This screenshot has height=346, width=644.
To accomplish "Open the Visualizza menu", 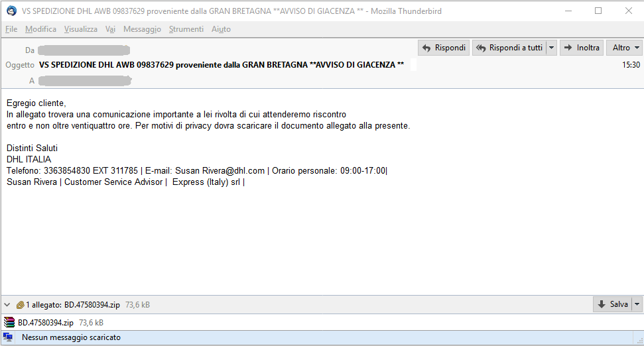I will pos(80,29).
